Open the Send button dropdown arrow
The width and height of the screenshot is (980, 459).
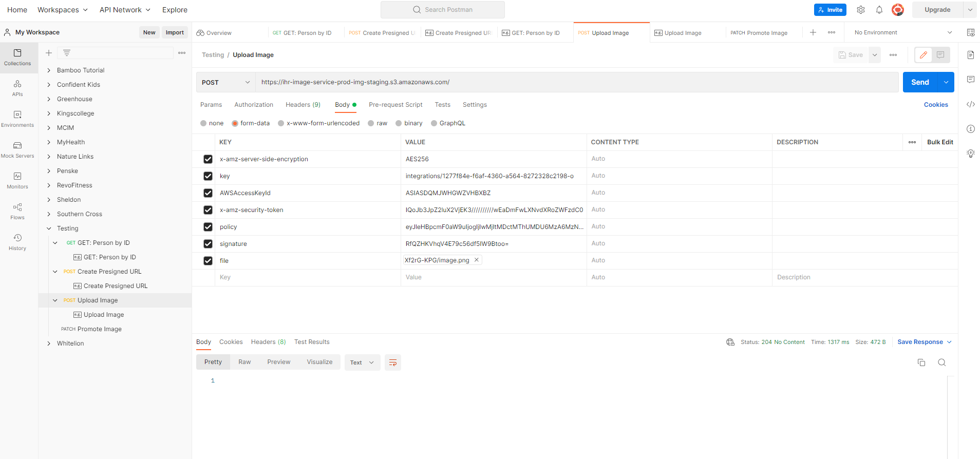click(x=946, y=82)
